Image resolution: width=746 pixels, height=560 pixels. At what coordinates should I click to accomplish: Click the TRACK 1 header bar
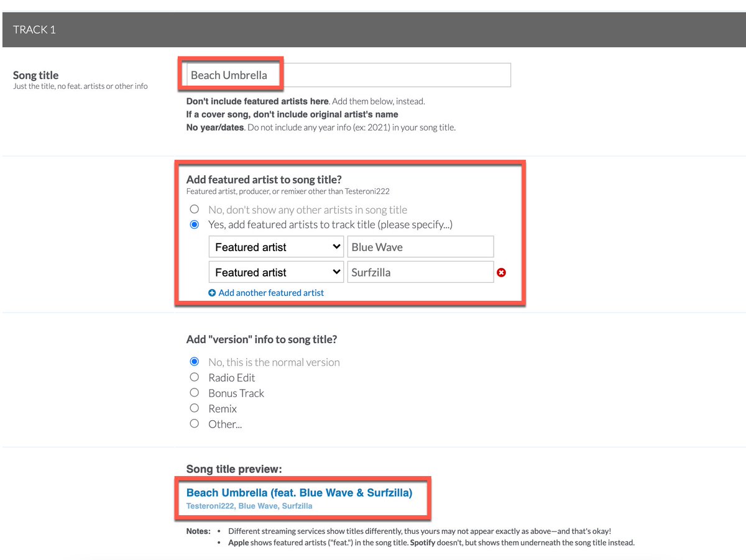(x=373, y=29)
